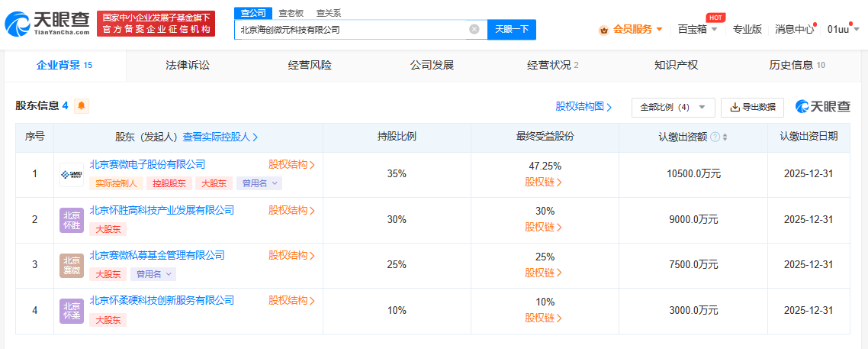Switch to the 企业背景 tab

tap(65, 66)
